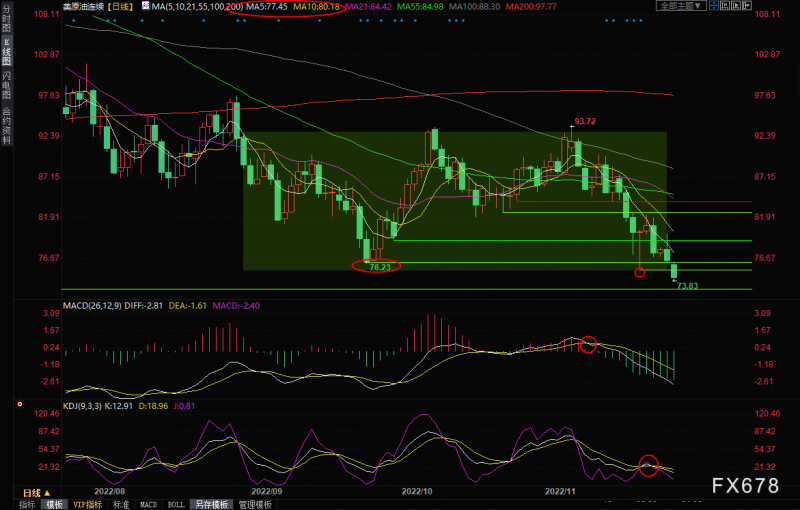
Task: Click the DEA:-1.61 value
Action: (x=187, y=305)
